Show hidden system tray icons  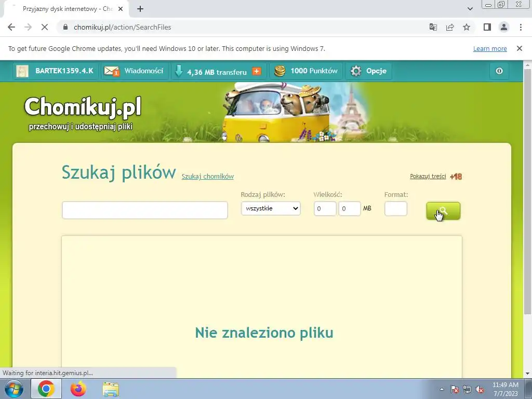pyautogui.click(x=442, y=390)
